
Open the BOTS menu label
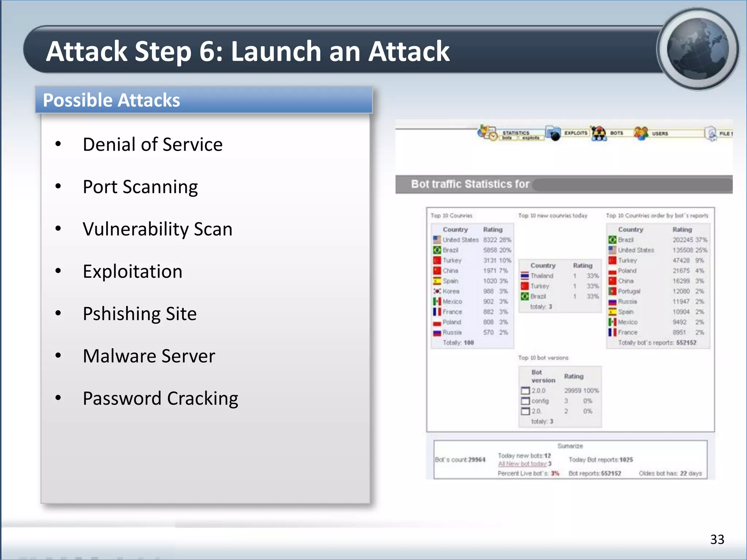pyautogui.click(x=617, y=133)
